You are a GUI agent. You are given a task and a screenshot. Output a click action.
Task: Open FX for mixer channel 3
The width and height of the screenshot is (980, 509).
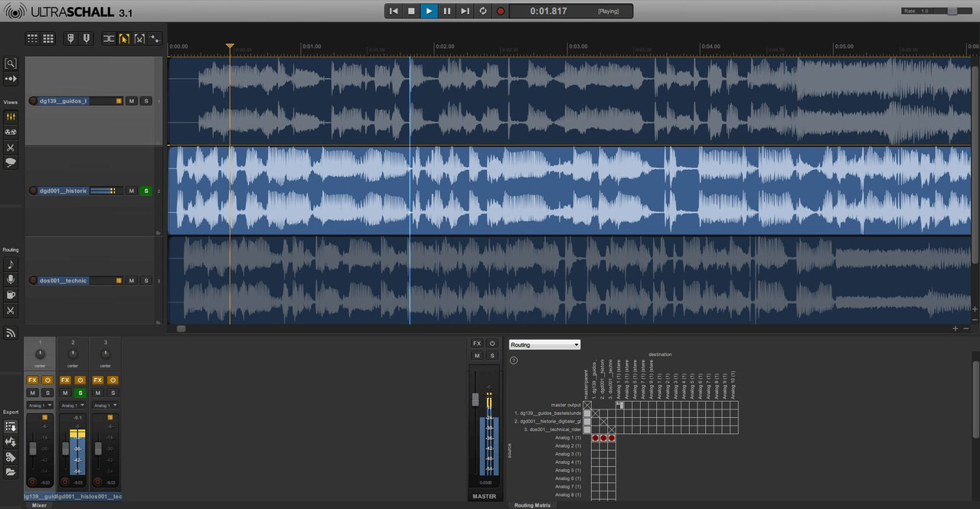coord(97,380)
